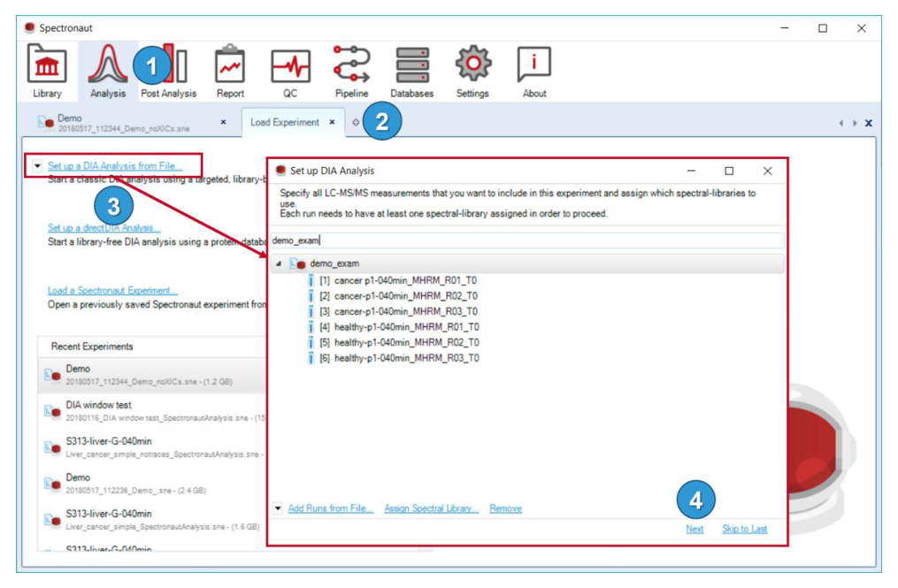Screen dimensions: 898x588
Task: Collapse the demo_exam tree node
Action: click(x=279, y=264)
